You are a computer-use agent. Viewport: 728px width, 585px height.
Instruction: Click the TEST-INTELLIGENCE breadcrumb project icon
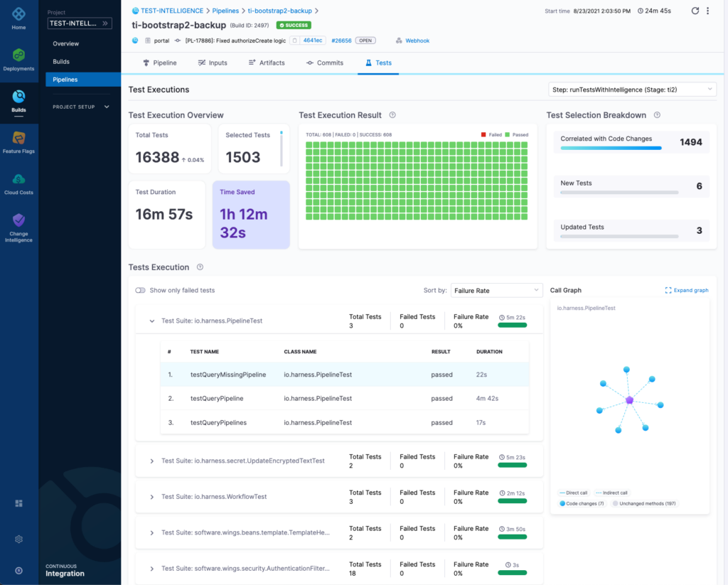pos(135,11)
